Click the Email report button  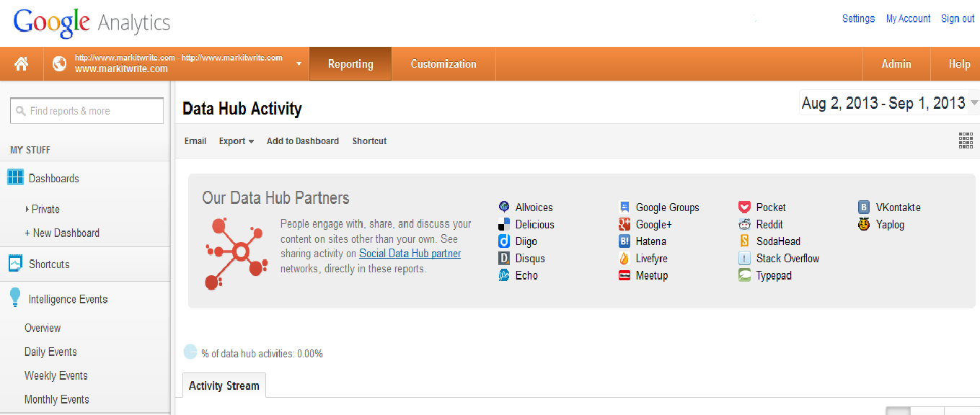point(195,141)
